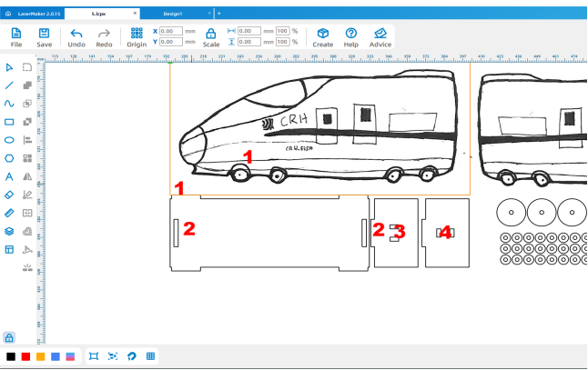The width and height of the screenshot is (588, 370).
Task: Select the first large wheel circle
Action: pyautogui.click(x=512, y=213)
